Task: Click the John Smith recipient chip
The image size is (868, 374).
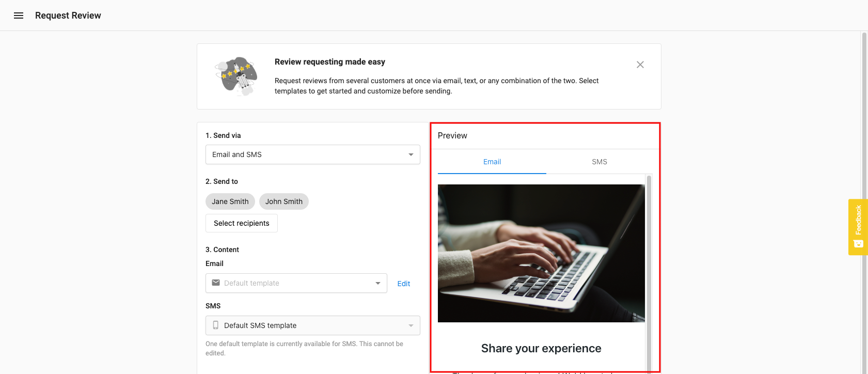Action: [284, 201]
